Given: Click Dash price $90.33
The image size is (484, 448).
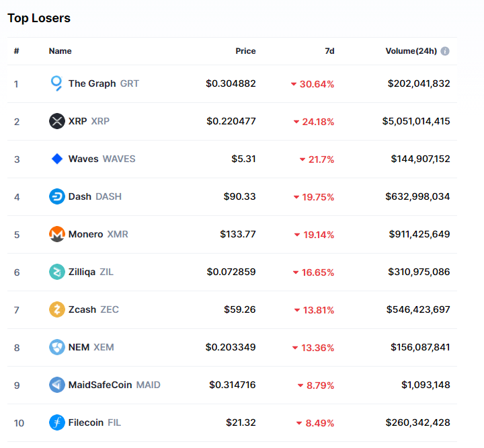Looking at the screenshot, I should point(239,196).
